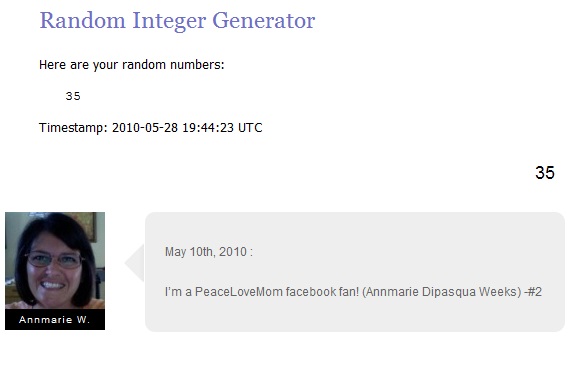Click the 19:44:23 time value
Viewport: 582px width, 366px height.
(x=208, y=128)
